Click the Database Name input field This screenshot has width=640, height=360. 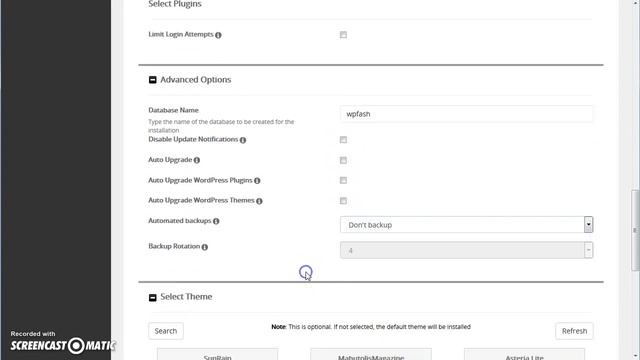point(467,114)
